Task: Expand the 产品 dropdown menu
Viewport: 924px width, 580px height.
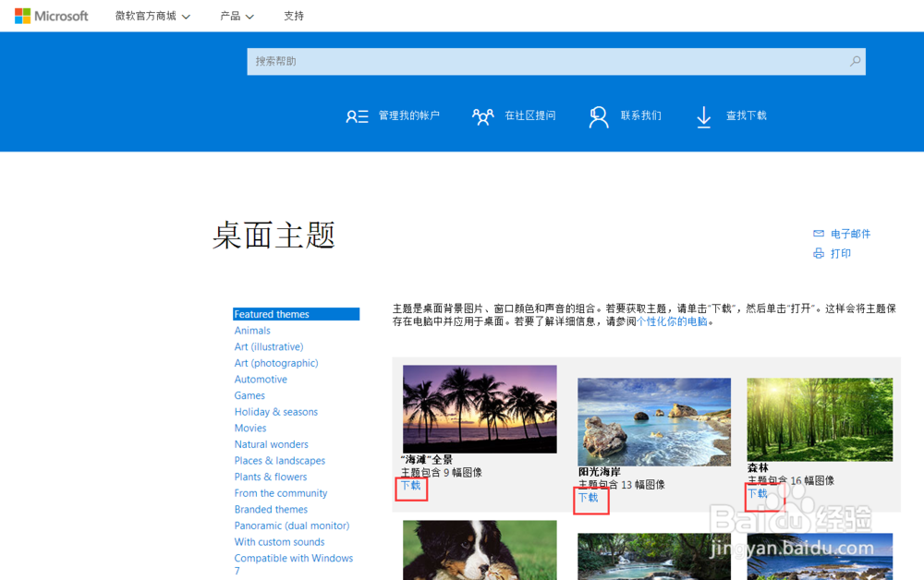Action: pos(236,16)
